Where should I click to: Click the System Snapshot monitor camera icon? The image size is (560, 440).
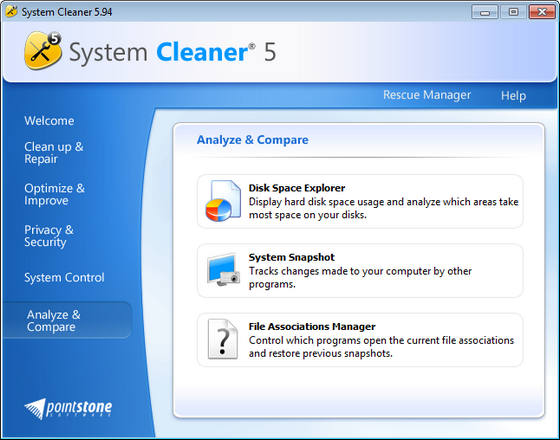[224, 270]
